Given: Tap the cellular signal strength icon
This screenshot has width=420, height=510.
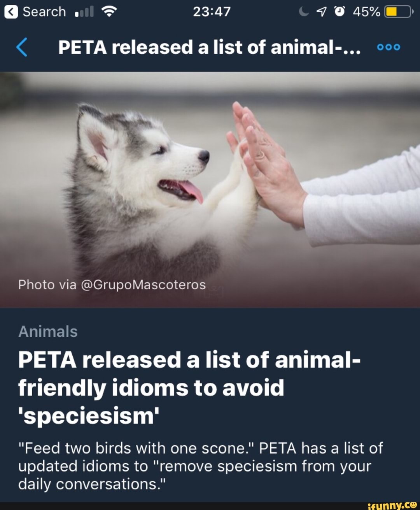Looking at the screenshot, I should click(x=84, y=11).
